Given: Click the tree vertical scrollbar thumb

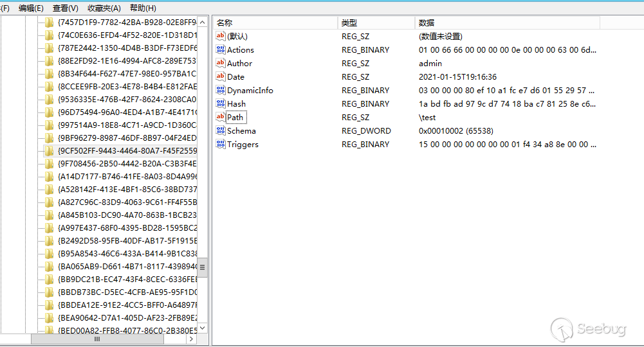Looking at the screenshot, I should (x=203, y=267).
